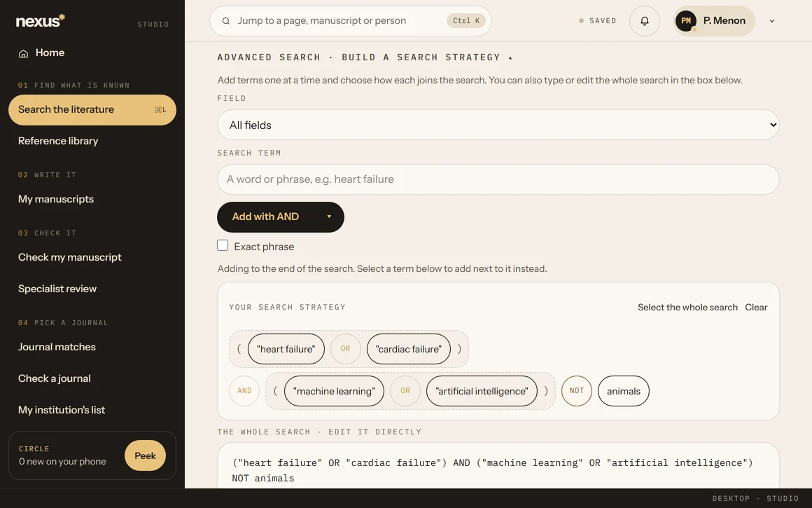Open Add with AND operator arrow
Viewport: 812px width, 508px height.
tap(329, 217)
